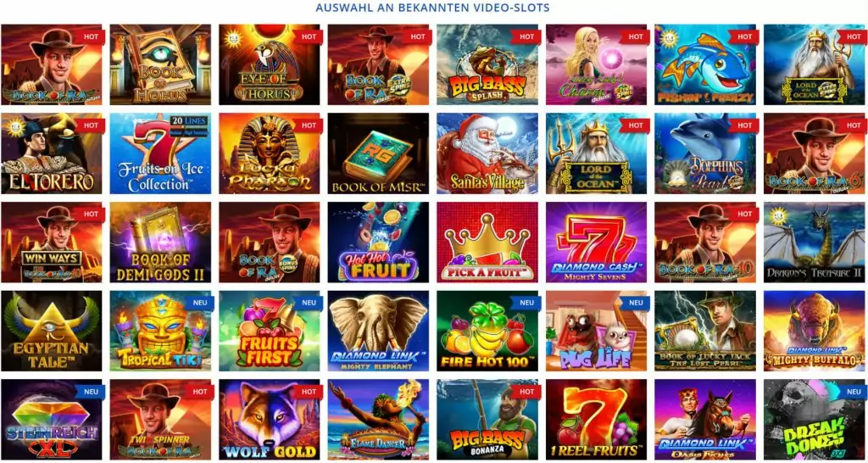Open the Break Bones slot tile
The image size is (868, 463).
click(815, 420)
